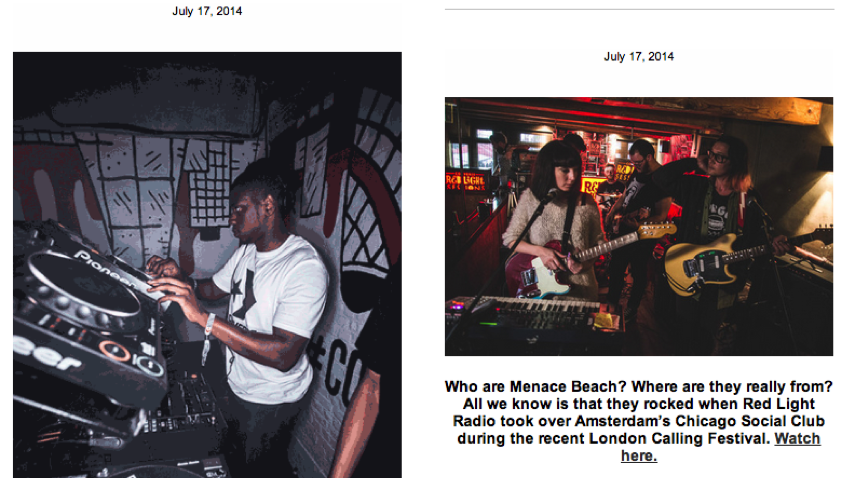Open the DJ at Pioneer decks photo
The width and height of the screenshot is (851, 479).
point(207,265)
